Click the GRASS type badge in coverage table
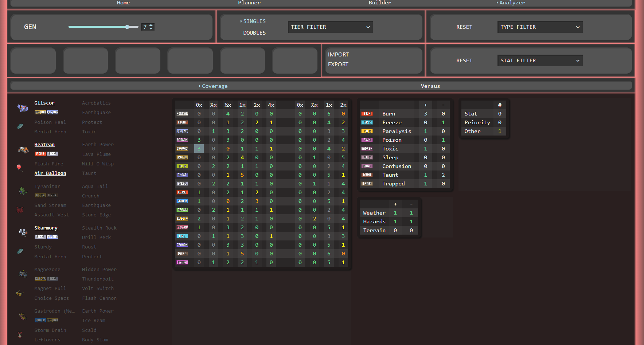 click(x=182, y=210)
